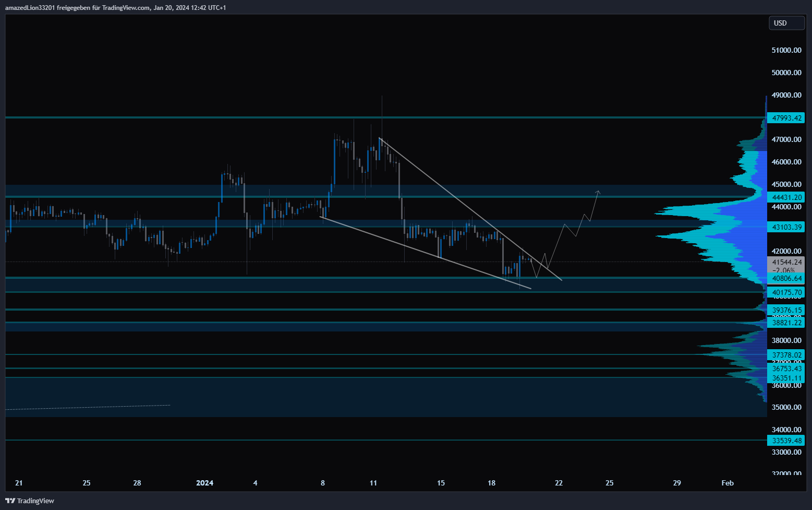Click the 50000.00 price axis tick
This screenshot has width=812, height=510.
coord(786,73)
